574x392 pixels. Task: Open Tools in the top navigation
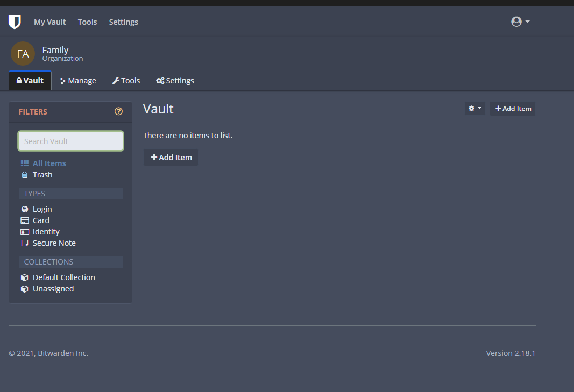[87, 22]
